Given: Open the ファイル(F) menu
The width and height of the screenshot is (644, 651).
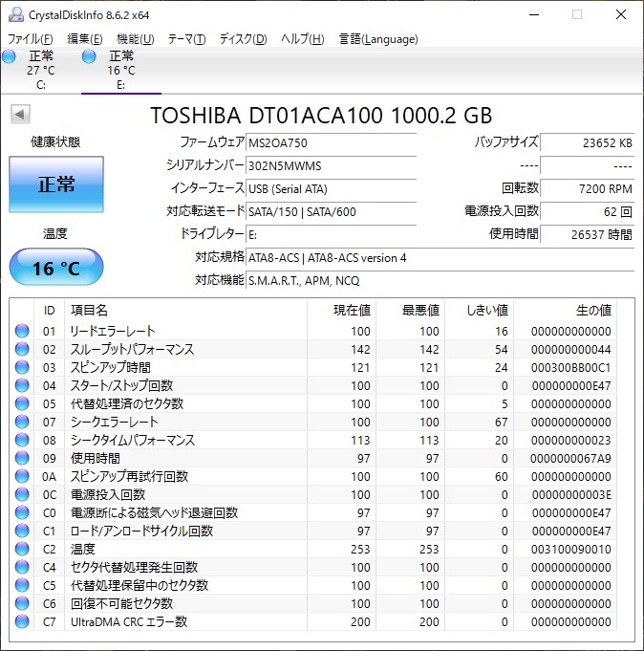Looking at the screenshot, I should click(x=31, y=39).
